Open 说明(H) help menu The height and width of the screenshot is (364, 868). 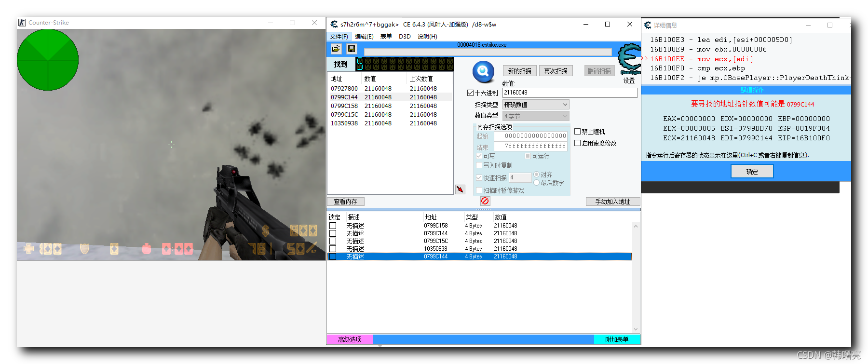(427, 37)
